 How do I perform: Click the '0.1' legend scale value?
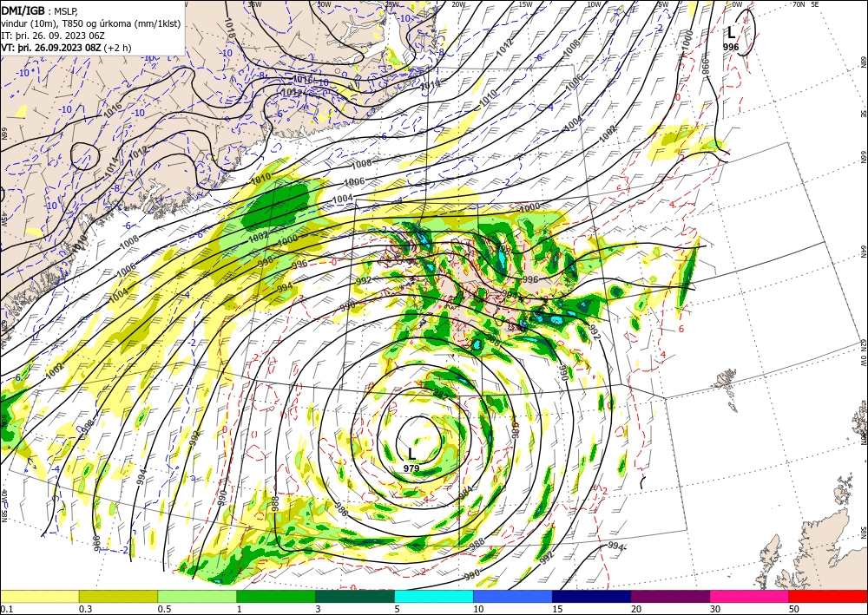click(5, 609)
